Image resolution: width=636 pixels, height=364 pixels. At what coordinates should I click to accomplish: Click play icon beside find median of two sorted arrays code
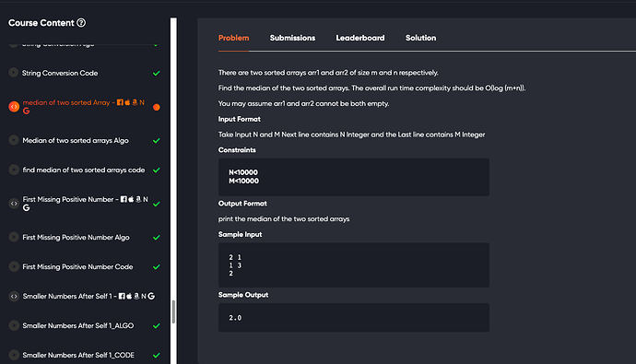pos(14,170)
